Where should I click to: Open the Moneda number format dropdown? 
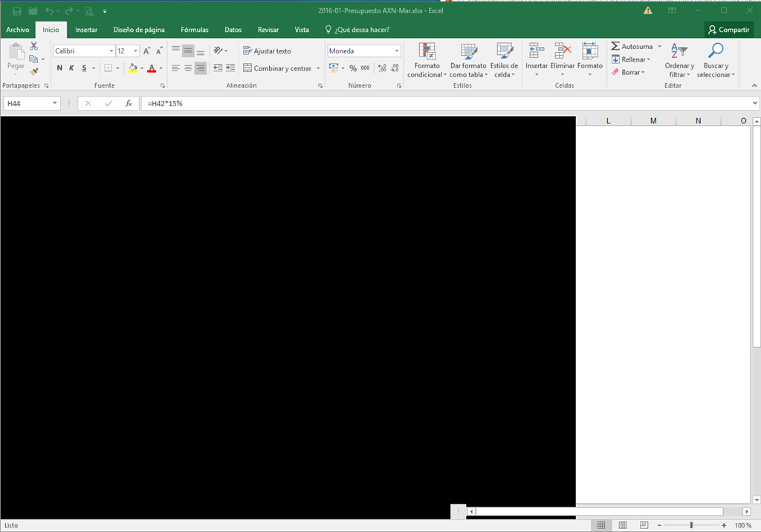(x=397, y=51)
